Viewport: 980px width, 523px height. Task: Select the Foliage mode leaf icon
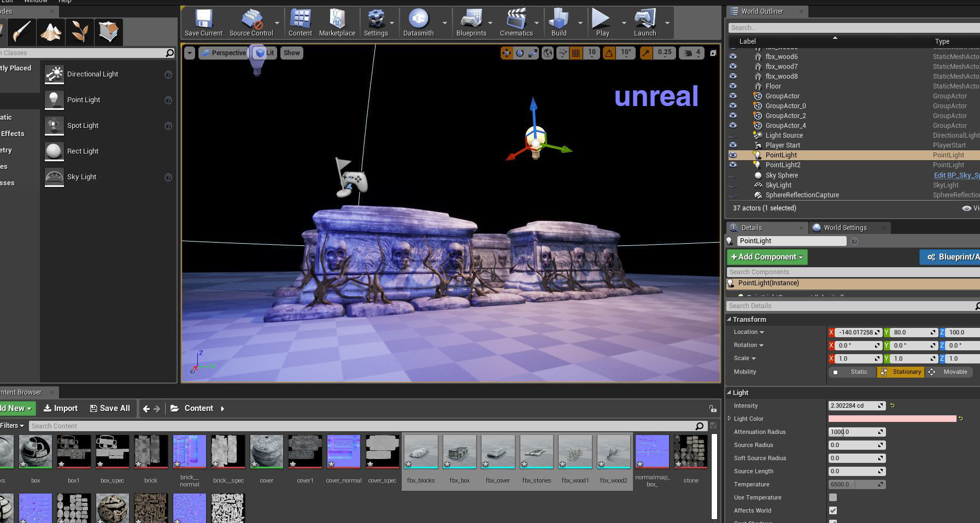pyautogui.click(x=79, y=32)
